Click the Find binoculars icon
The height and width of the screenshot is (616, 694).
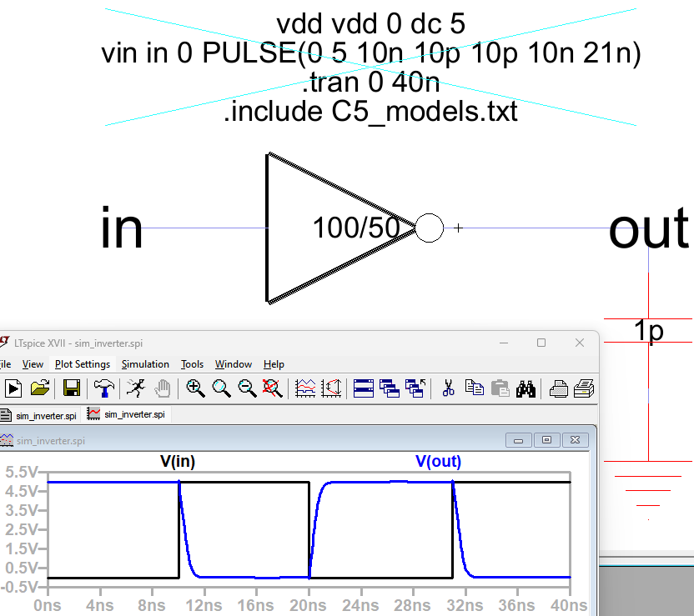point(526,388)
